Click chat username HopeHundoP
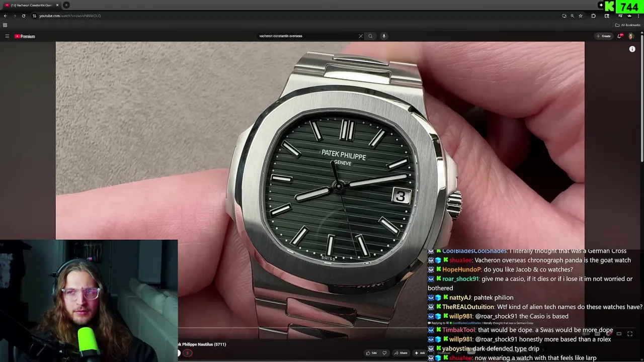644x362 pixels. click(x=461, y=269)
